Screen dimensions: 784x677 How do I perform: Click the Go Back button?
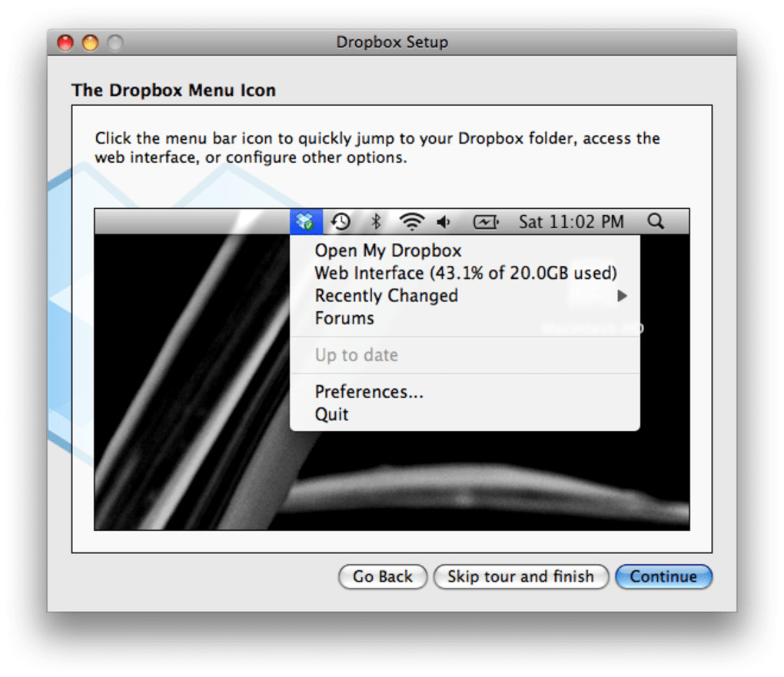coord(383,576)
